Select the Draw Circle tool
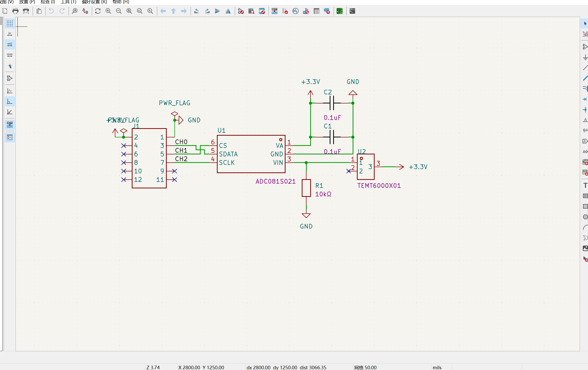Screen dimensions: 588x370 click(x=585, y=217)
